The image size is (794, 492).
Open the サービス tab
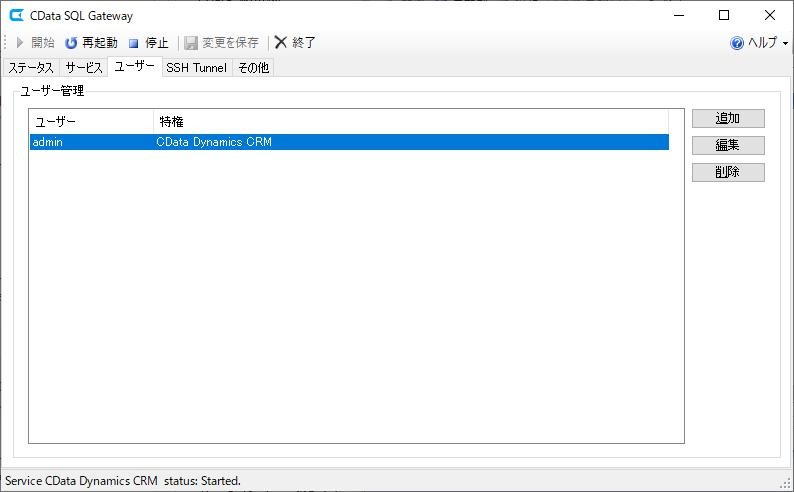click(x=84, y=67)
